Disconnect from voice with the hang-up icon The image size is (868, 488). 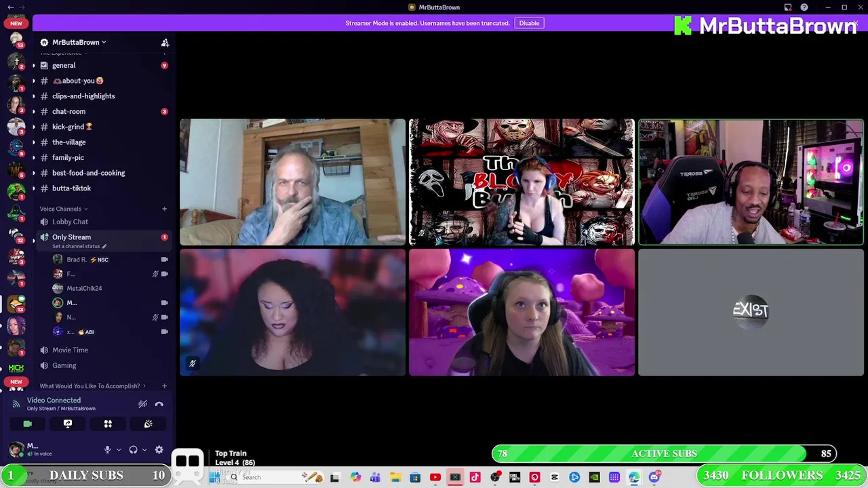(159, 404)
